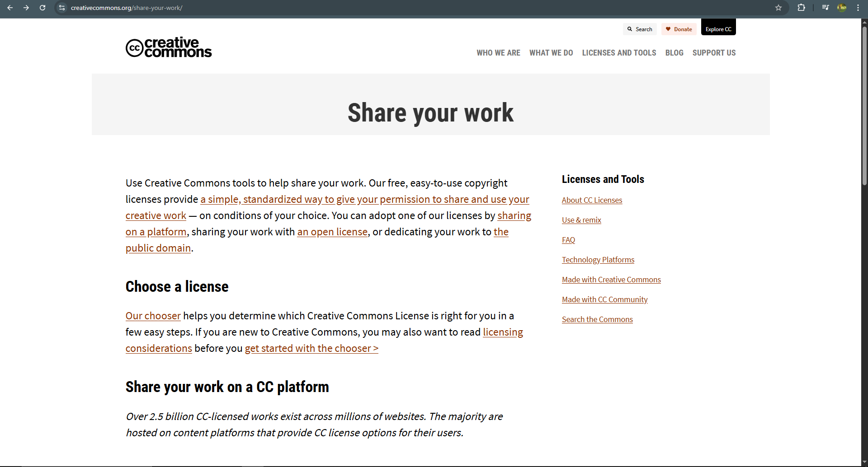Open the WHO WE ARE menu
The width and height of the screenshot is (868, 467).
(x=498, y=53)
